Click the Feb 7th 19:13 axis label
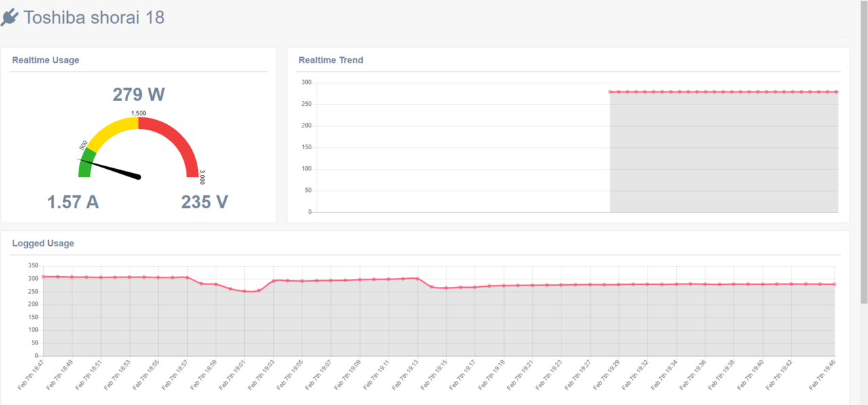Image resolution: width=868 pixels, height=405 pixels. (406, 374)
